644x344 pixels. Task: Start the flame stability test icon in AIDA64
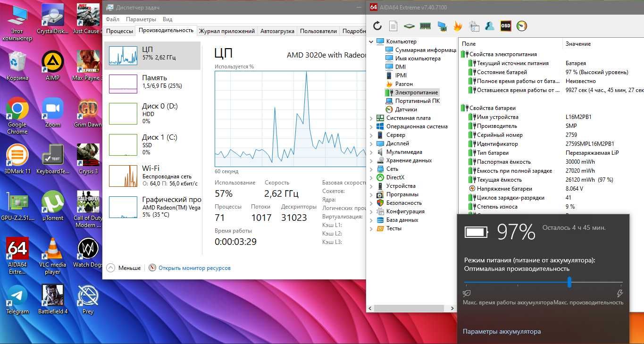pyautogui.click(x=458, y=26)
